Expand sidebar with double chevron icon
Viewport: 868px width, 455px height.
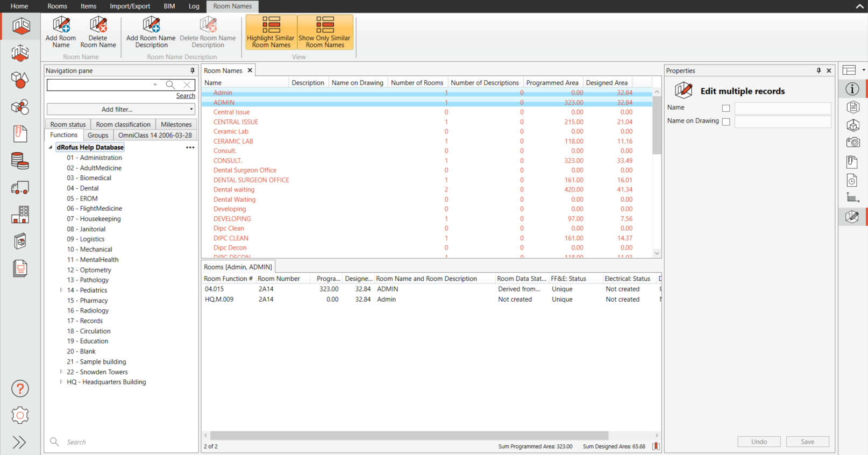click(19, 442)
